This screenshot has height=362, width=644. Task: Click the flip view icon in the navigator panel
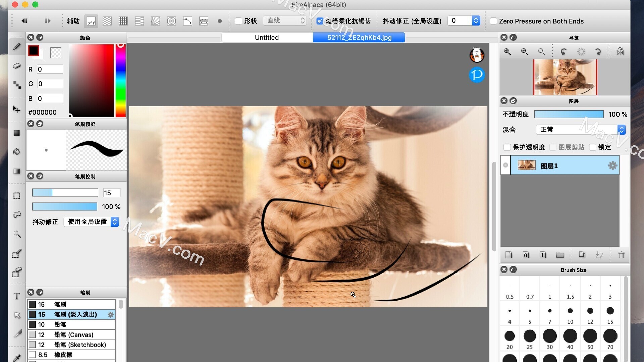tap(620, 52)
